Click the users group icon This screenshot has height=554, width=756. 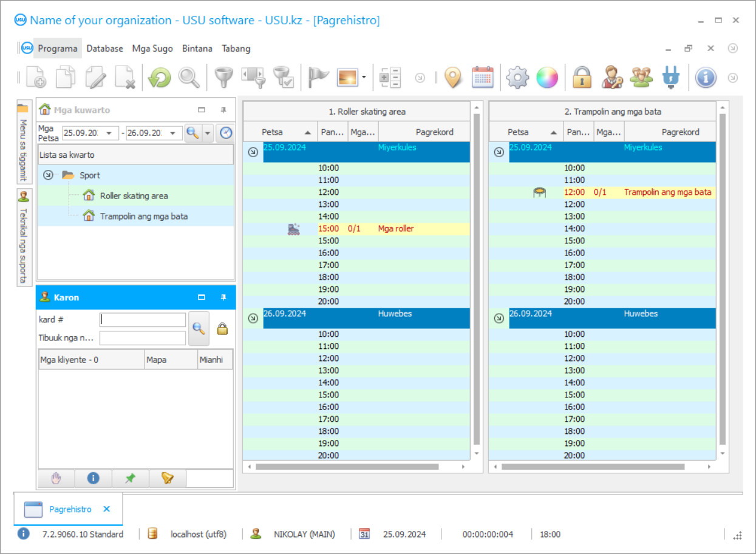coord(641,78)
